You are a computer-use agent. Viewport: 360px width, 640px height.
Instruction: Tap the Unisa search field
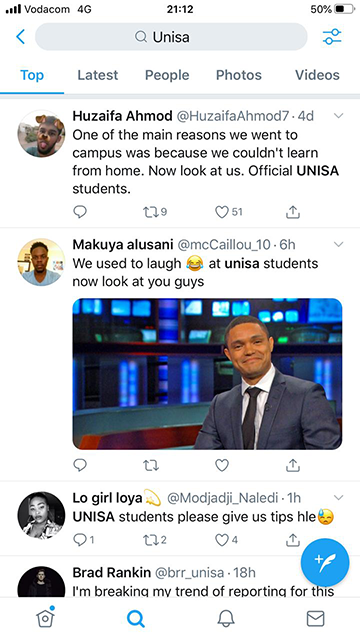171,37
